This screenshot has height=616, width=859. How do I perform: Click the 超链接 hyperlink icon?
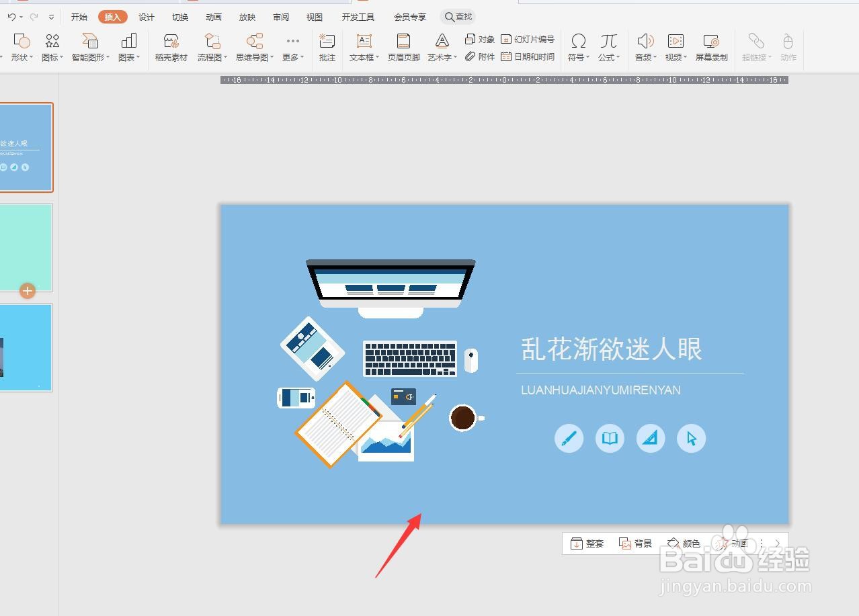tap(756, 42)
